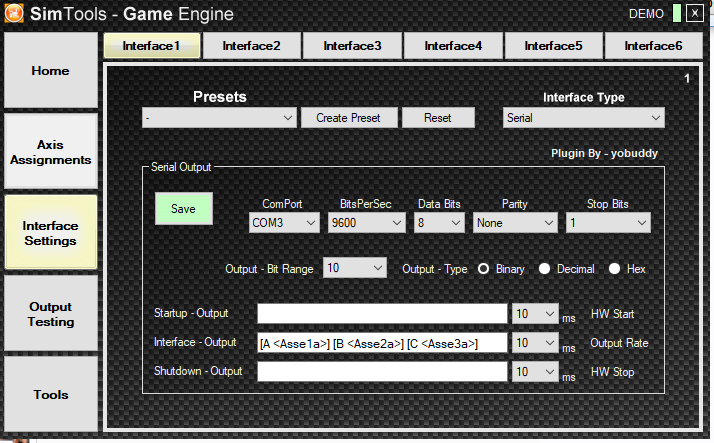Screen dimensions: 714x443
Task: Select the Hex output type
Action: (614, 269)
